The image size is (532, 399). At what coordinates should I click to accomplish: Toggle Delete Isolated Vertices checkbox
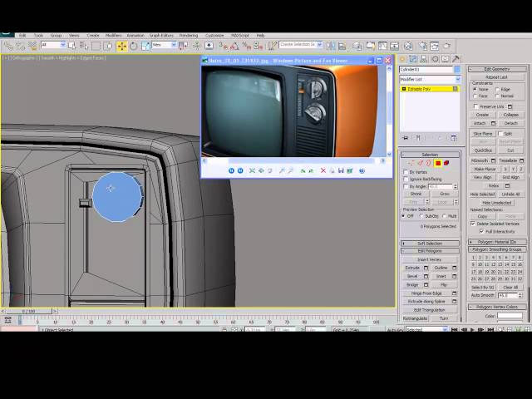[x=473, y=224]
